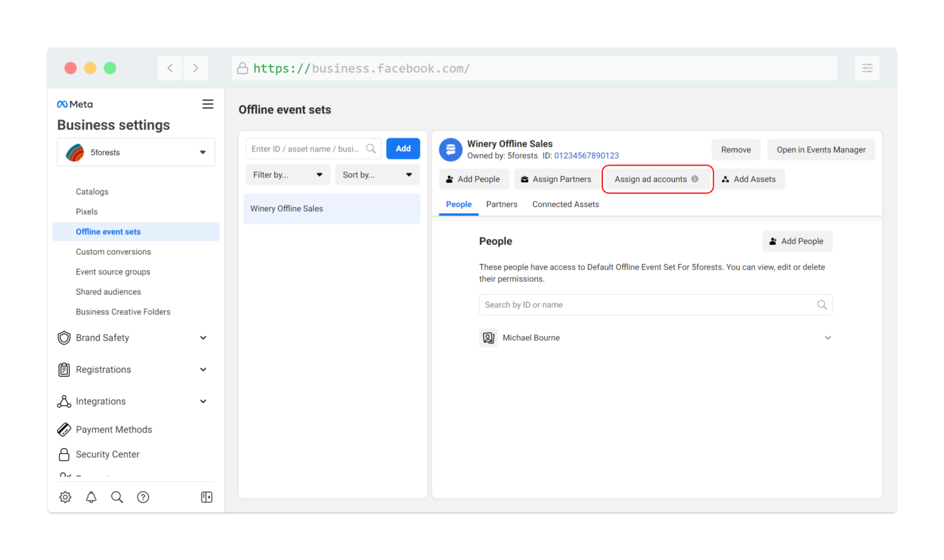Open the settings gear in sidebar footer
The image size is (944, 560).
point(65,497)
